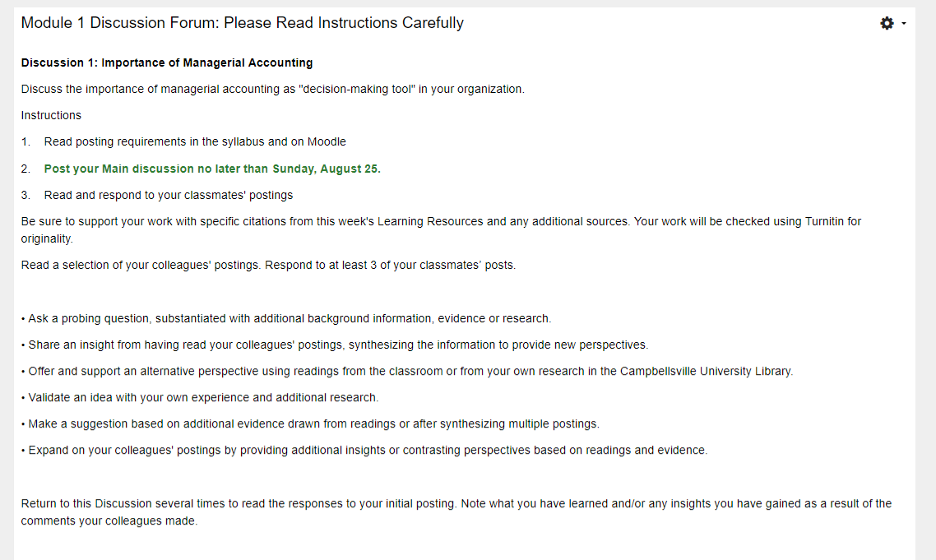Viewport: 936px width, 560px height.
Task: Click the 'Instructions' label
Action: point(51,115)
